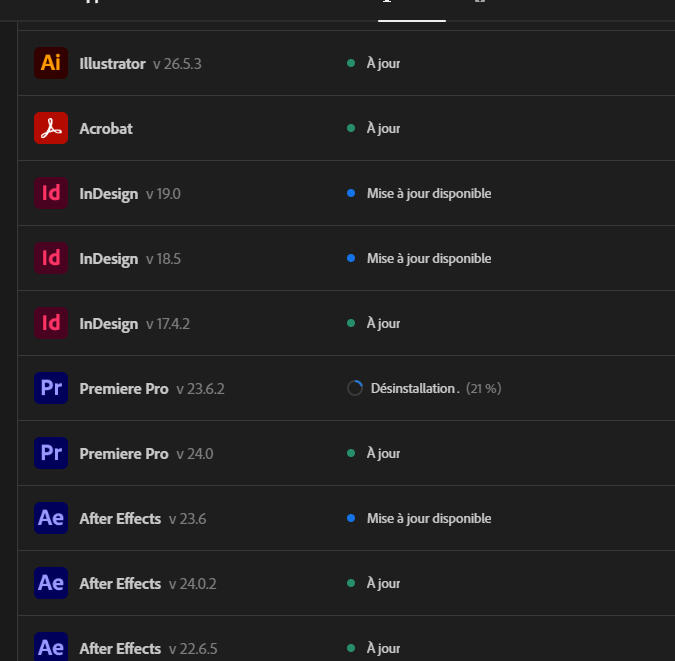Open update available link for InDesign v 19.0
Viewport: 675px width, 661px height.
(428, 193)
